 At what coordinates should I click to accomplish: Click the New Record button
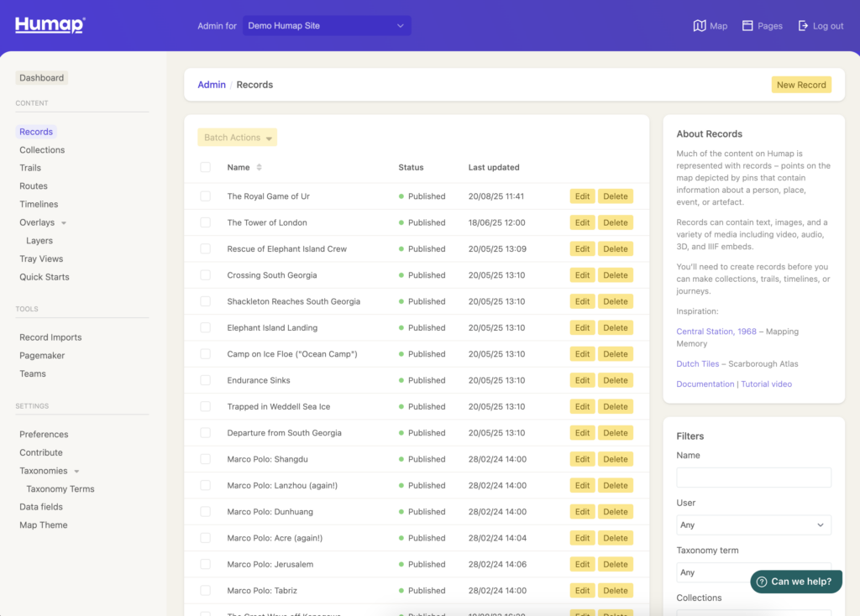(801, 85)
